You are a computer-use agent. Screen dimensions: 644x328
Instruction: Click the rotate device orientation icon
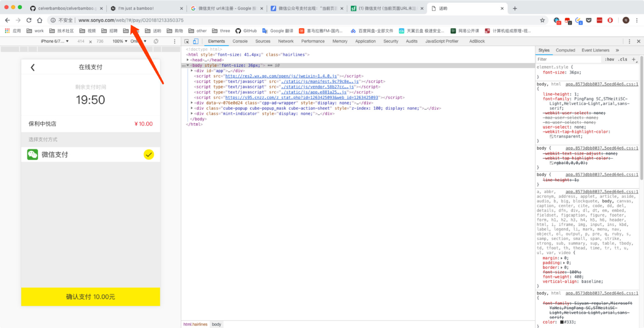156,41
